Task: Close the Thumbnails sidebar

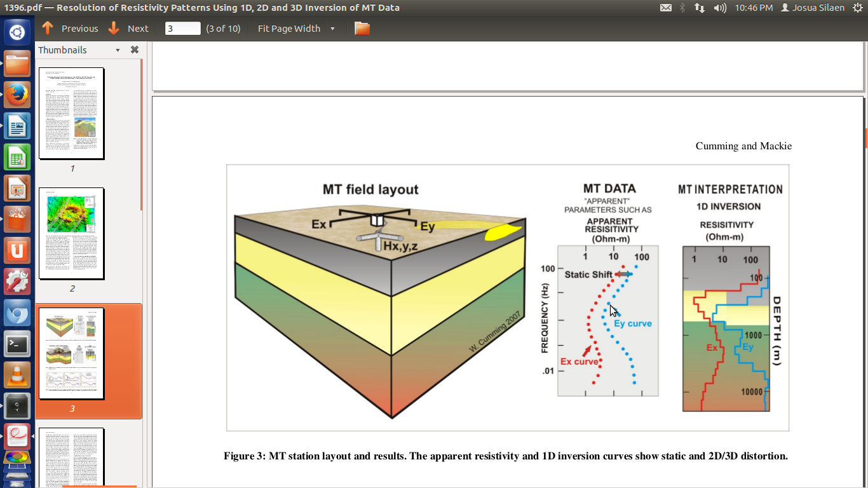Action: [x=134, y=50]
